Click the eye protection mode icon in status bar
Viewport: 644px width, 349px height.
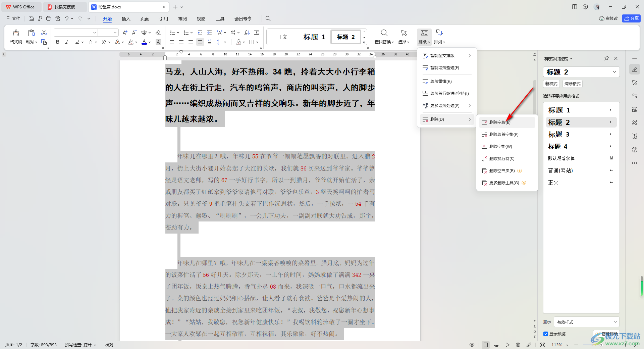pos(472,345)
